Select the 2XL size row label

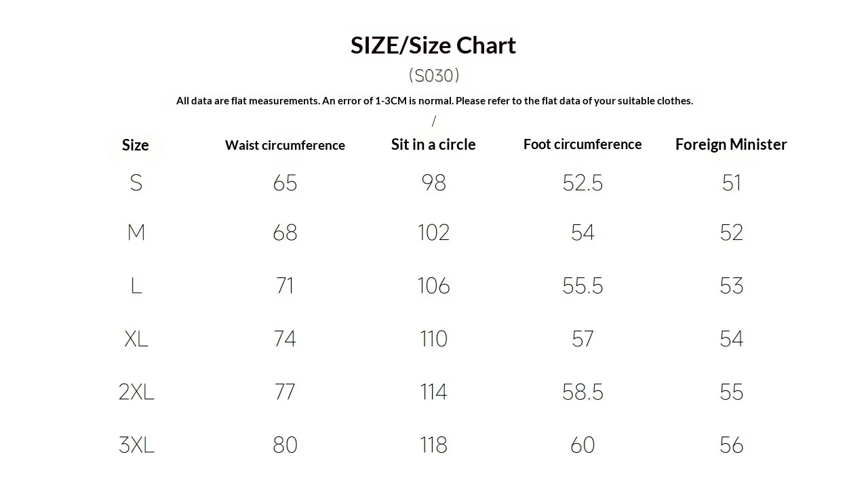136,392
